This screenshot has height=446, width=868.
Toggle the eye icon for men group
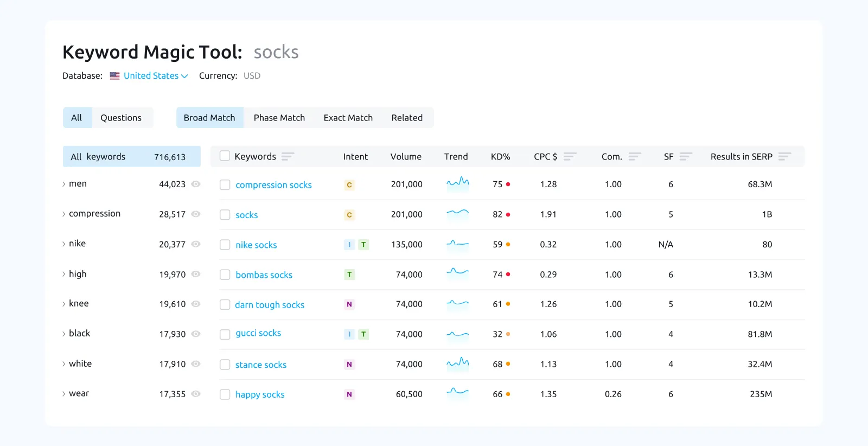pyautogui.click(x=196, y=184)
